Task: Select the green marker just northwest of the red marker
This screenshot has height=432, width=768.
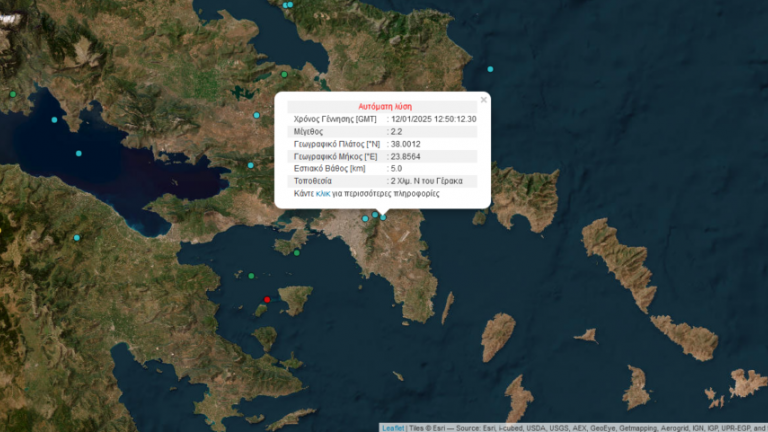Action: pyautogui.click(x=251, y=276)
